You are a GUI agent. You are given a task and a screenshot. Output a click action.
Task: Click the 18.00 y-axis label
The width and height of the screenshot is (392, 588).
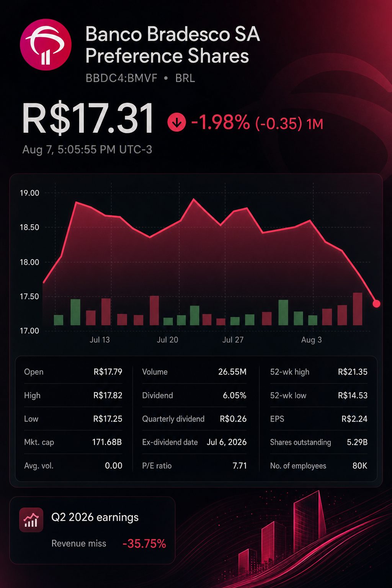click(29, 262)
